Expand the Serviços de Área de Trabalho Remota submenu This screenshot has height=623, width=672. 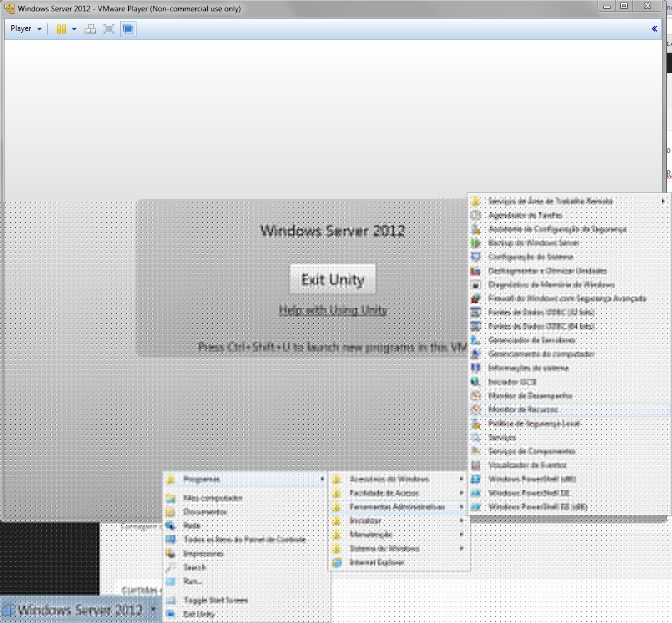[x=568, y=201]
